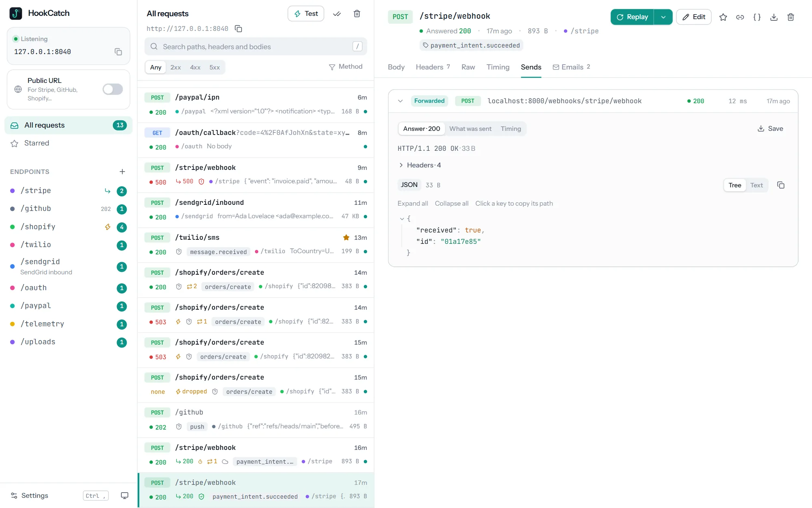Image resolution: width=812 pixels, height=508 pixels.
Task: Expand the Headers·4 section
Action: pos(420,165)
